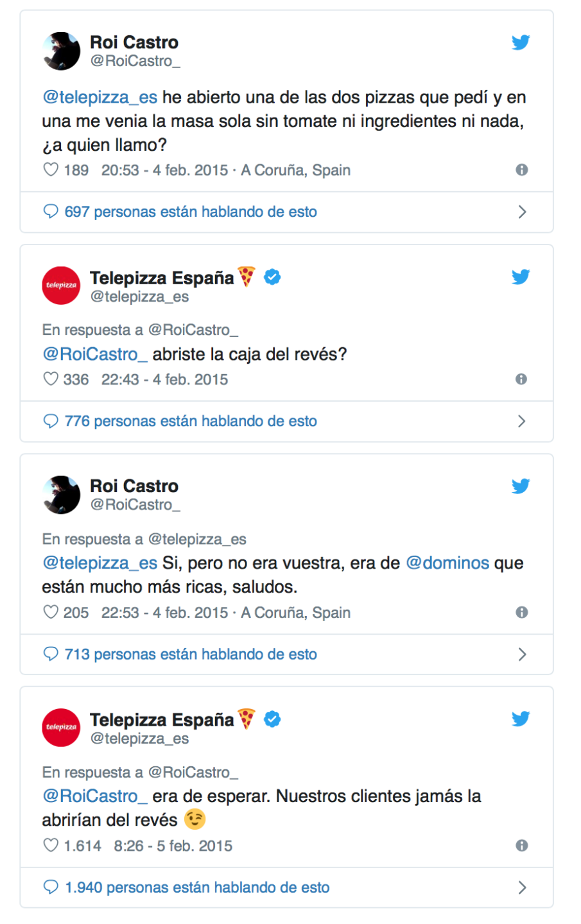Image resolution: width=581 pixels, height=924 pixels.
Task: Open the link '1.940 personas están hablando de esto'
Action: [x=197, y=887]
